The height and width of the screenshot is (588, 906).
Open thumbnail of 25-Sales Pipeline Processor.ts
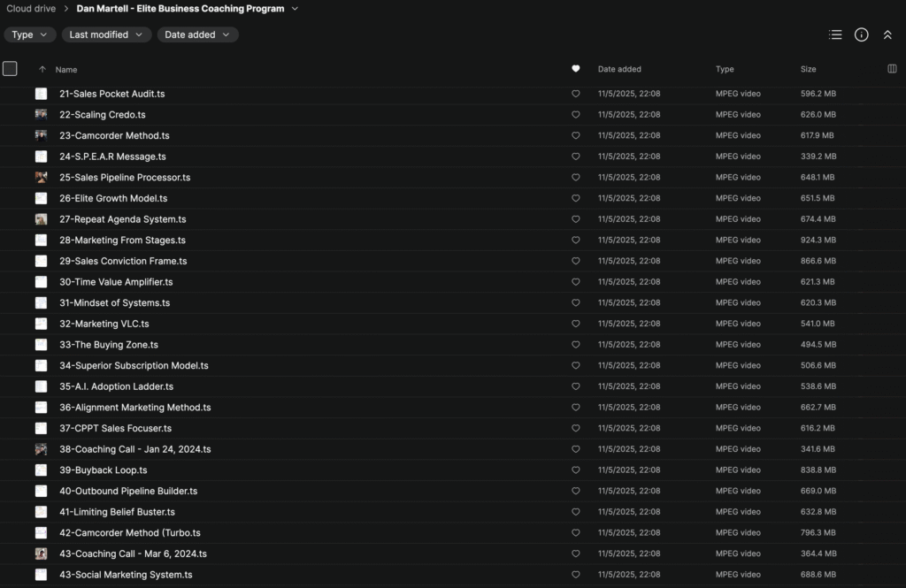42,178
